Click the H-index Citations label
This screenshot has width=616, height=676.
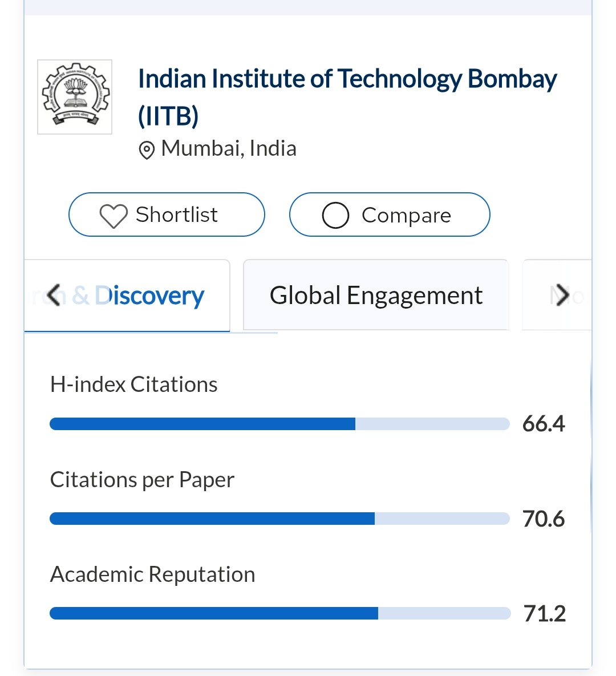(134, 384)
